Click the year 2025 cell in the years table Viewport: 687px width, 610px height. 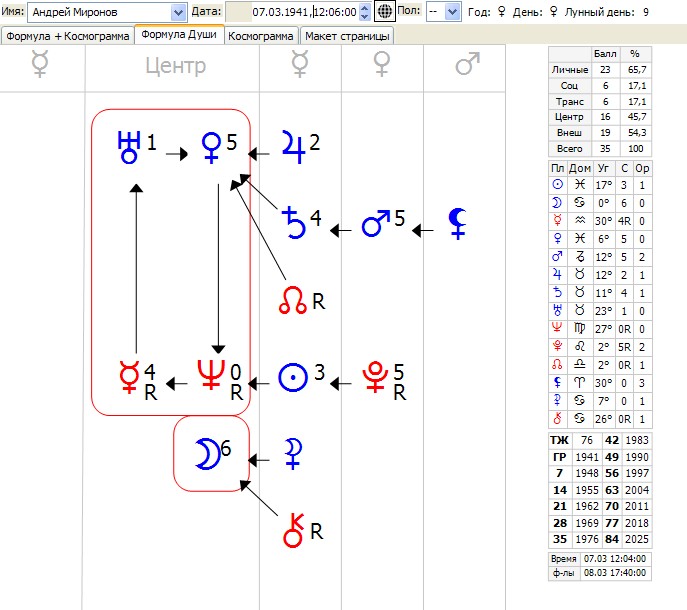pos(637,539)
